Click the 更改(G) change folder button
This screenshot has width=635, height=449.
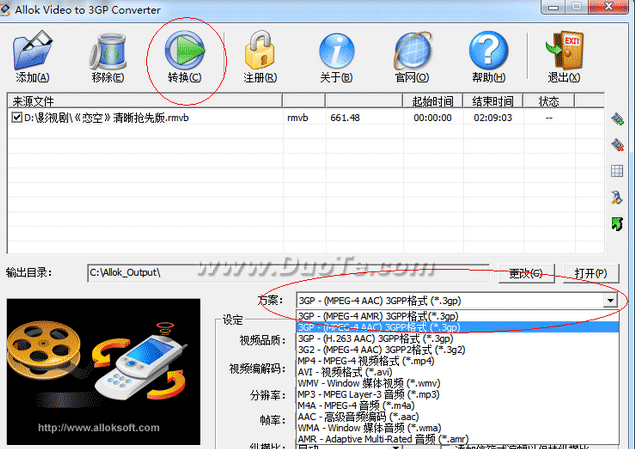[526, 273]
